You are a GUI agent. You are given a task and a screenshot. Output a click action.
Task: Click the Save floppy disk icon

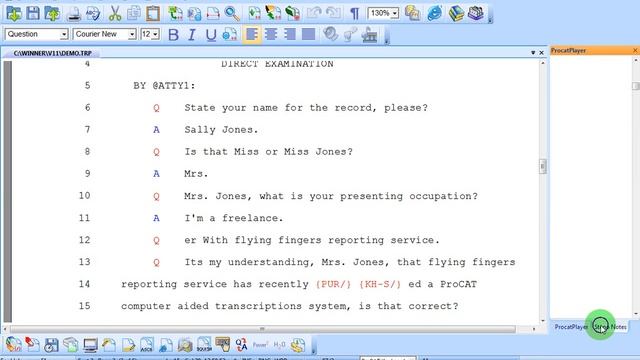tap(33, 13)
